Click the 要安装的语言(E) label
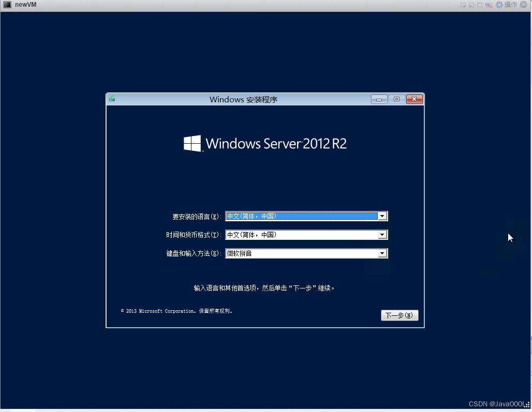The width and height of the screenshot is (532, 412). pos(197,217)
